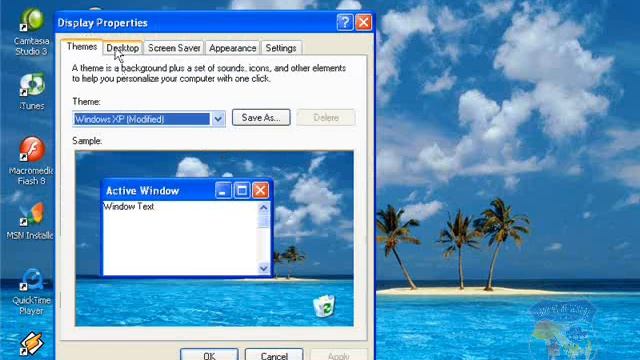640x360 pixels.
Task: Confirm with the OK button
Action: tap(209, 354)
